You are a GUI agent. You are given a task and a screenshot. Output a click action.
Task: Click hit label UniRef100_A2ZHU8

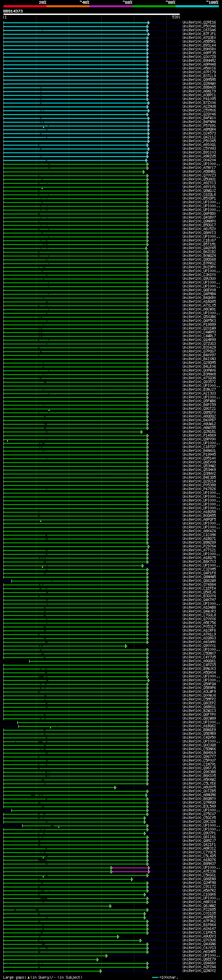point(199,106)
